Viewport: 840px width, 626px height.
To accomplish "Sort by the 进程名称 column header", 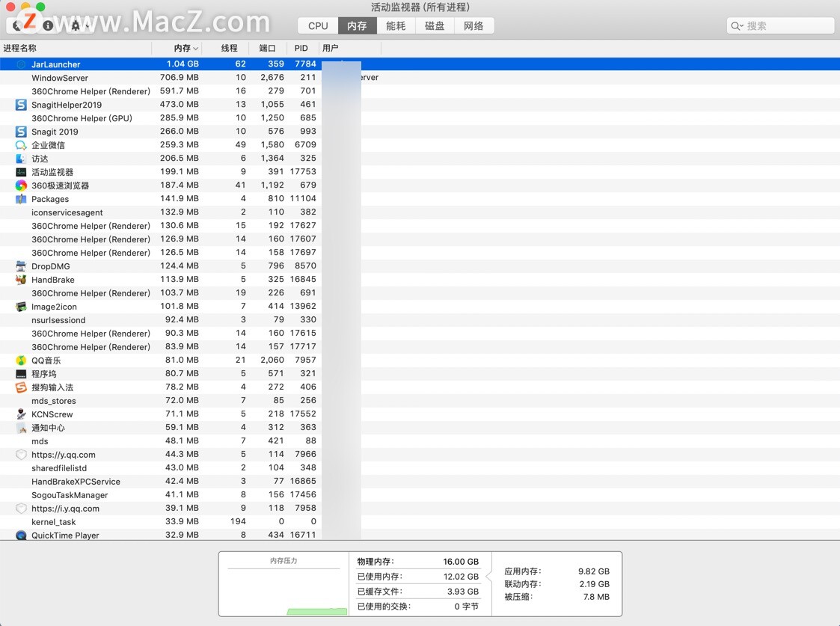I will coord(76,48).
